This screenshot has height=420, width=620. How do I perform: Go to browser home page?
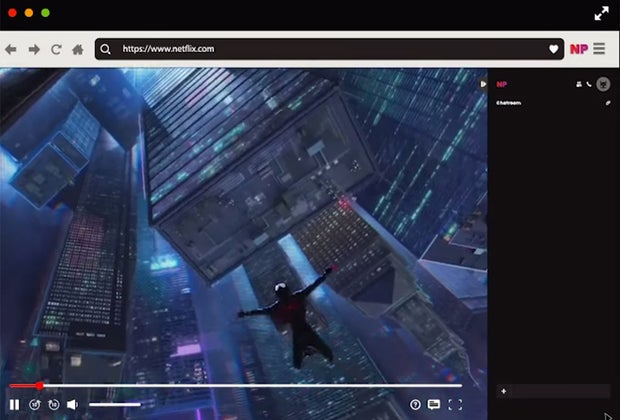coord(78,49)
